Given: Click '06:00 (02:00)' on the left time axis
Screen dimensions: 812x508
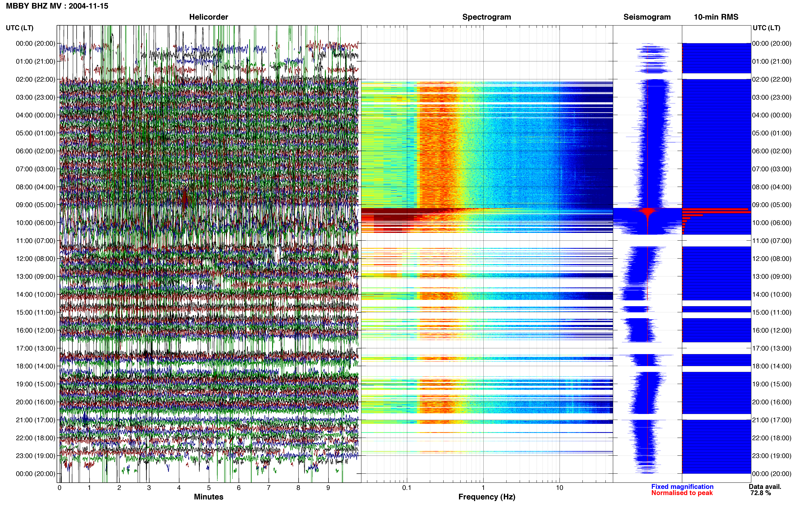Looking at the screenshot, I should (x=36, y=151).
